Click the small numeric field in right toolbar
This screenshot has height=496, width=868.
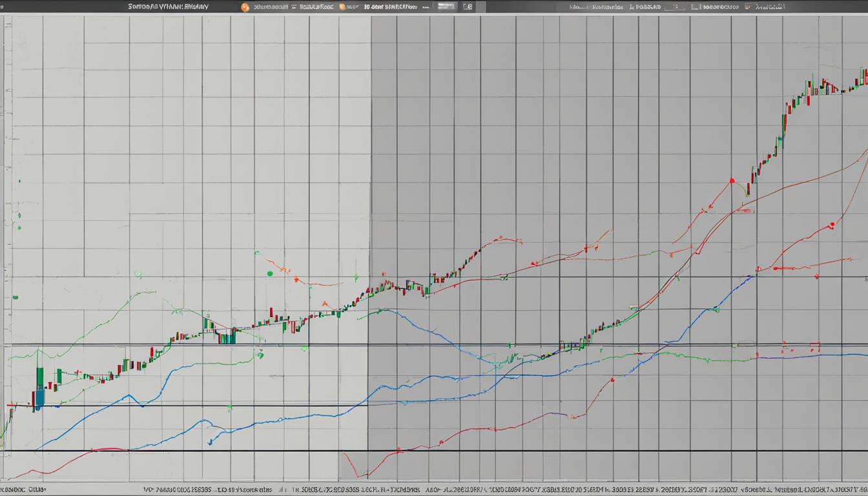tap(676, 6)
